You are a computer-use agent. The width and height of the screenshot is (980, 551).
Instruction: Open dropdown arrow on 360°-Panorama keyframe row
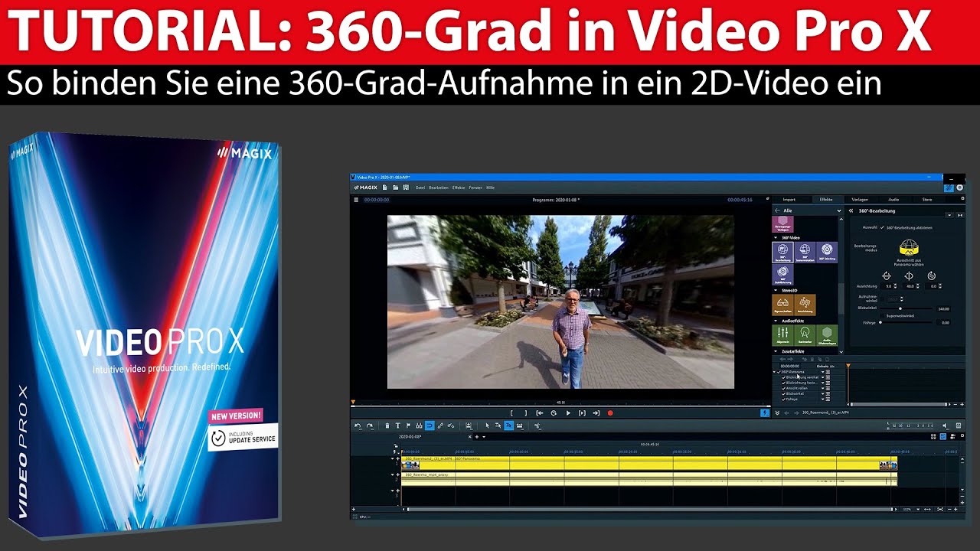tap(822, 372)
